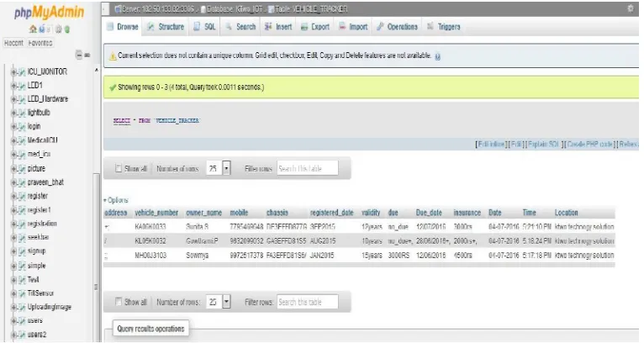Click the Favorites button in sidebar
Screen dimensions: 644x343
40,43
